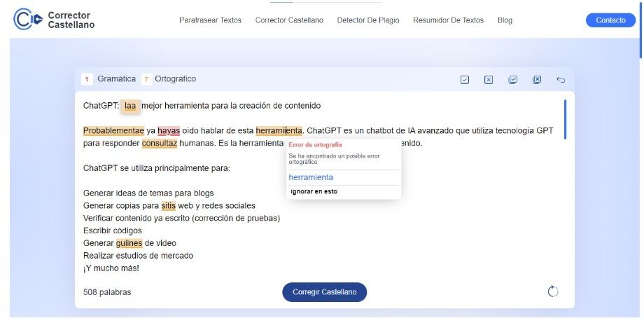Click the highlighted word "Probablementae"
Image resolution: width=644 pixels, height=323 pixels.
(x=113, y=130)
